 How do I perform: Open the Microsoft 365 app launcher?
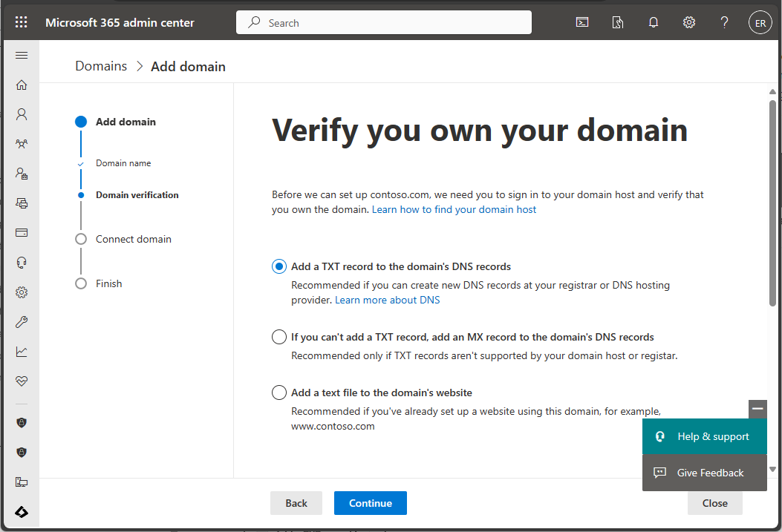[x=21, y=22]
